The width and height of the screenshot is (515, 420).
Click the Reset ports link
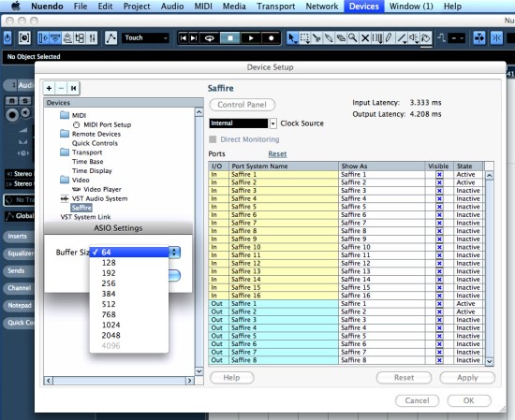tap(277, 154)
